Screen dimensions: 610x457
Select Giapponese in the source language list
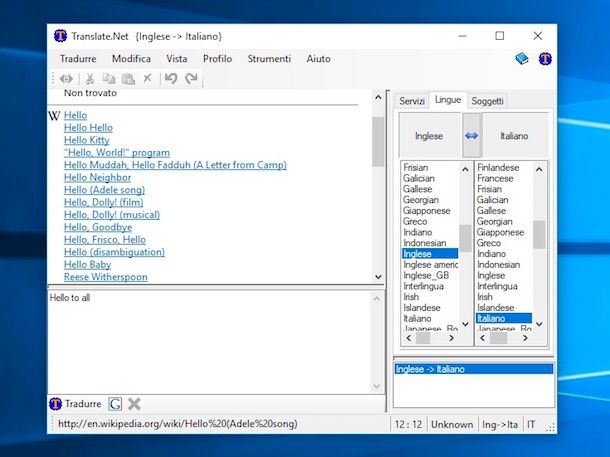click(427, 210)
